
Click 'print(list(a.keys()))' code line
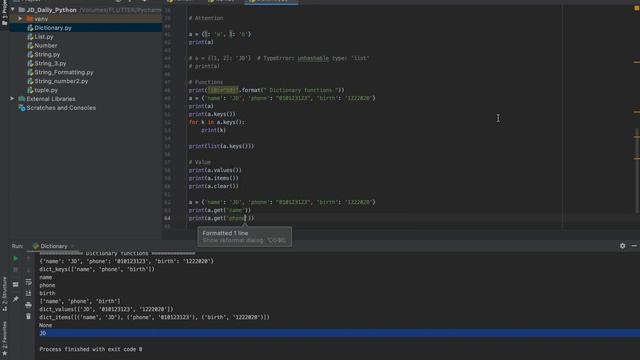(x=221, y=146)
